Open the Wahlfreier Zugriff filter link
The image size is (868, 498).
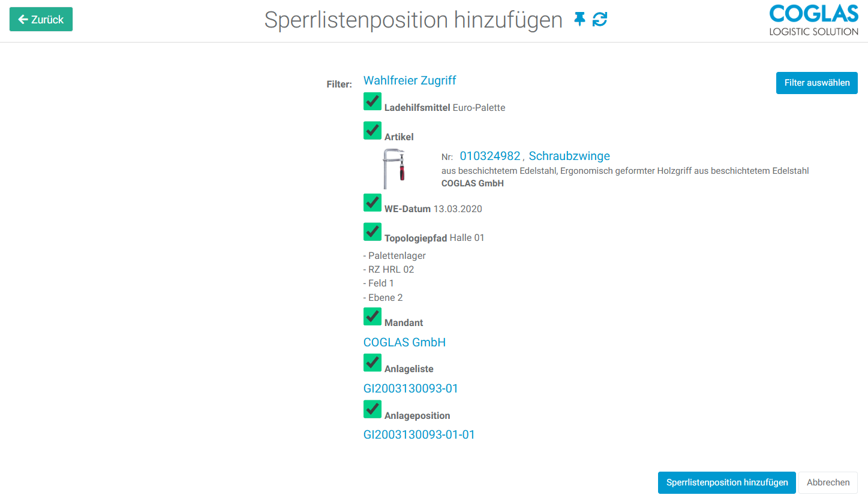[x=410, y=80]
